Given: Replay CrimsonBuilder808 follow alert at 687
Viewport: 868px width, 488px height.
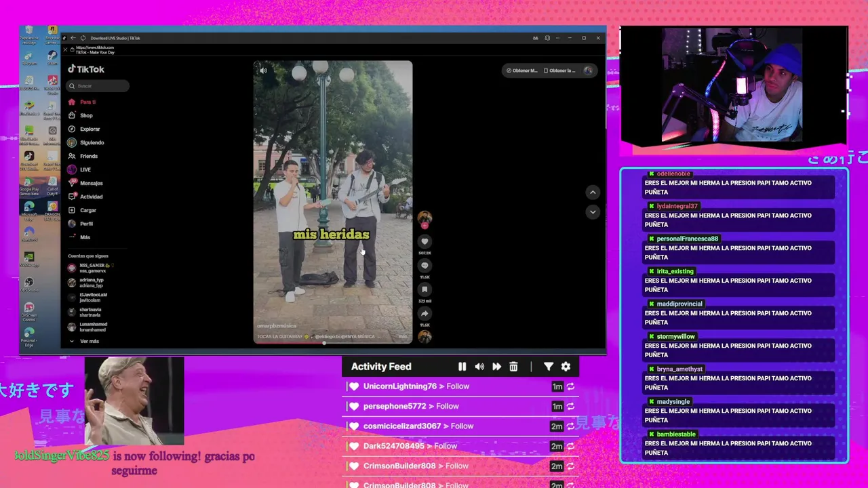Looking at the screenshot, I should point(570,466).
